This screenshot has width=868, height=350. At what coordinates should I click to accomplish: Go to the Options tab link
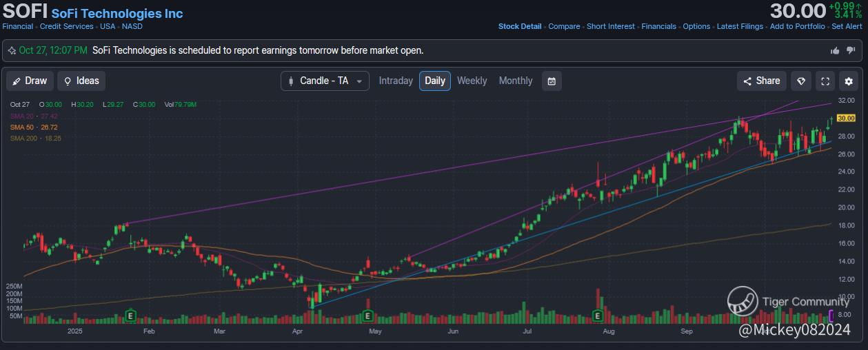click(x=696, y=26)
